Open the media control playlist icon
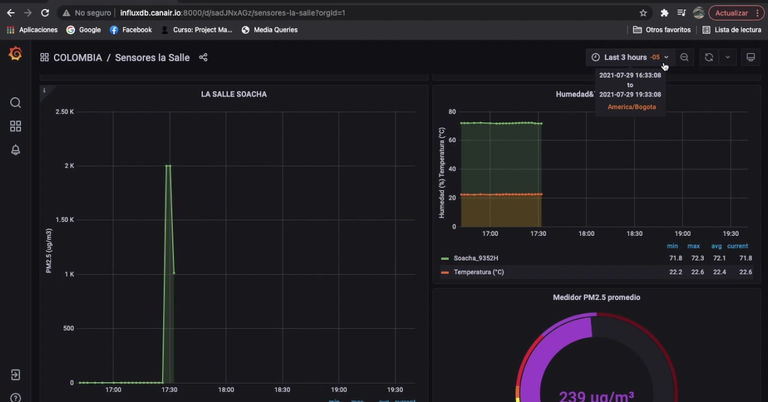 pos(681,13)
